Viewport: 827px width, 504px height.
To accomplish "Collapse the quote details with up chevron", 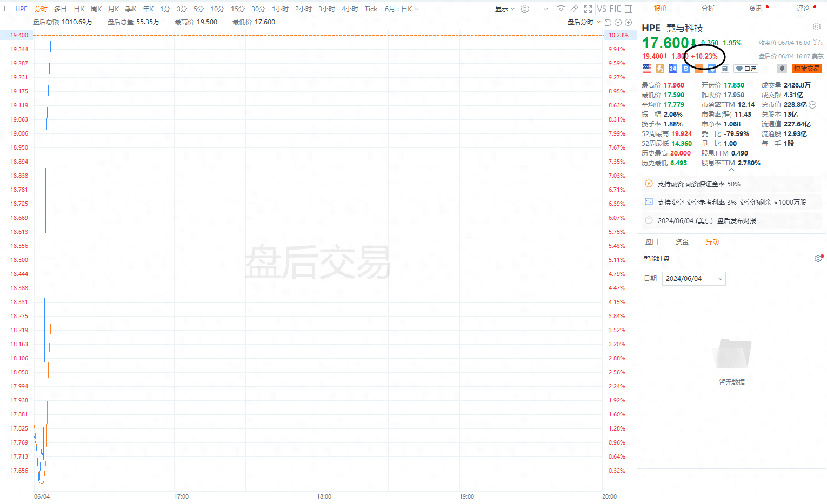I will (x=731, y=170).
